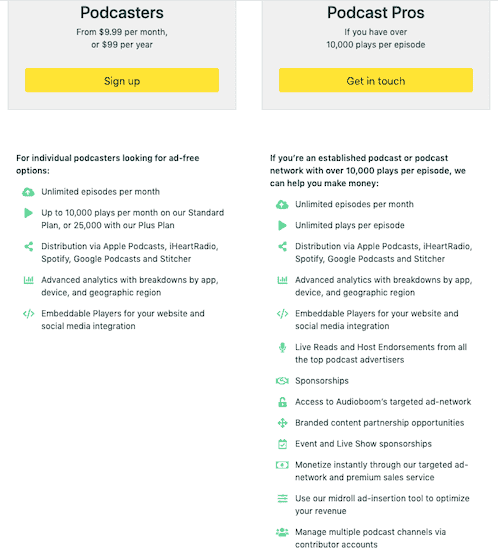Viewport: 498px width, 556px height.
Task: Click the handshake icon beside Sponsorships
Action: pyautogui.click(x=282, y=381)
